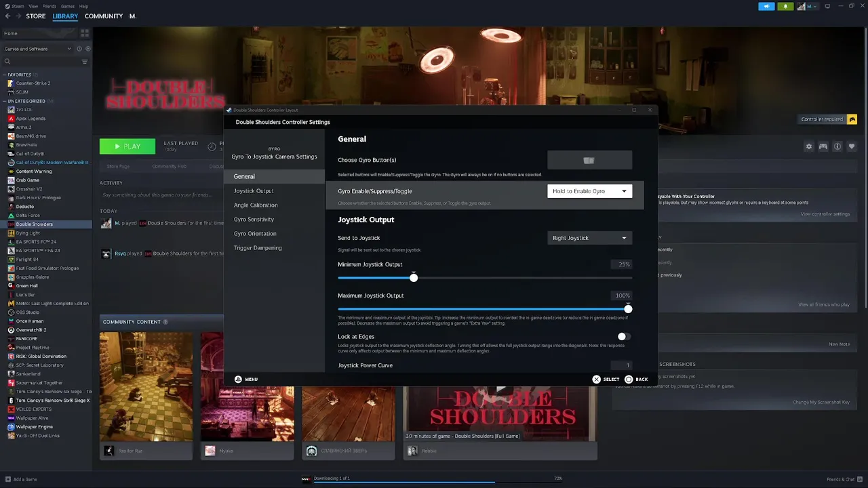Open the Store Page link

[118, 166]
